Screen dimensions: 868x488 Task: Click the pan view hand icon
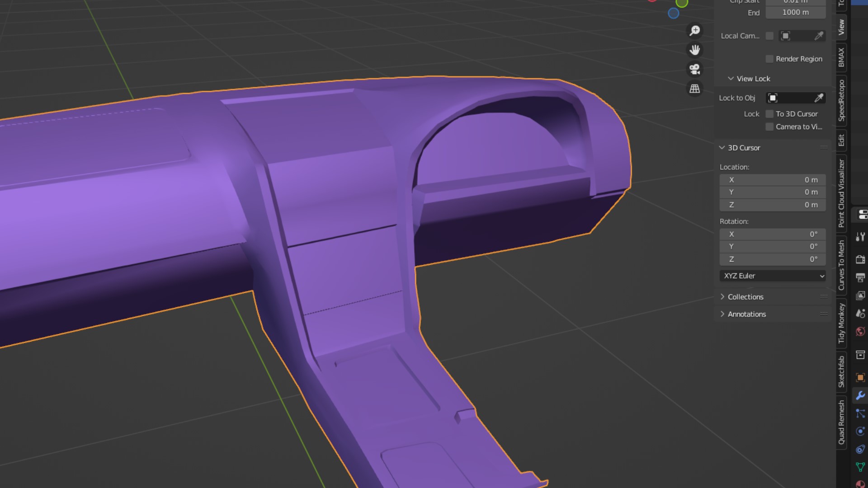click(x=695, y=50)
